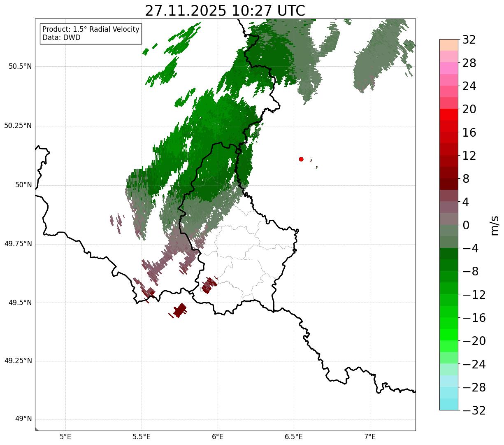Click the 50.25°N latitude label
504x445 pixels.
(x=18, y=126)
